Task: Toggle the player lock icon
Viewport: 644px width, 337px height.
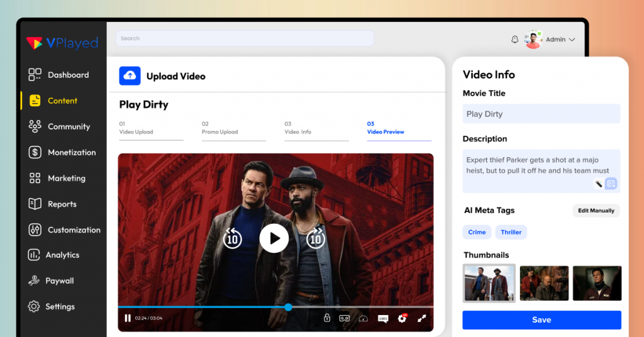Action: pos(327,318)
